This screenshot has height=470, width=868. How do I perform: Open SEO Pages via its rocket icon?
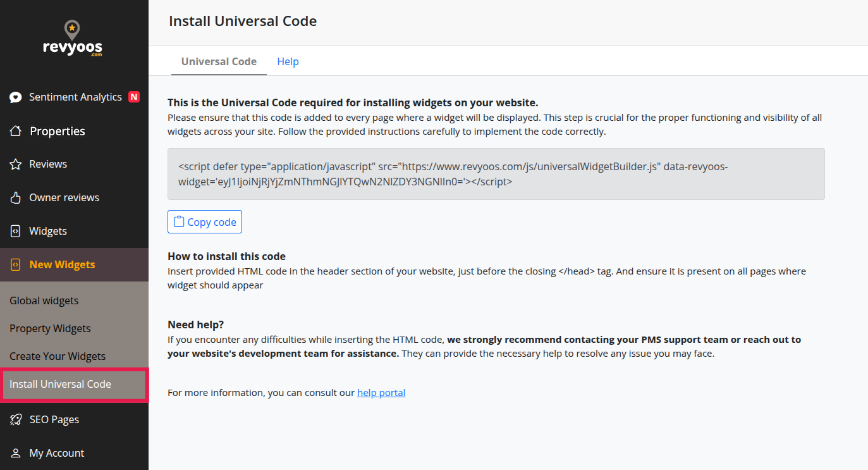15,419
